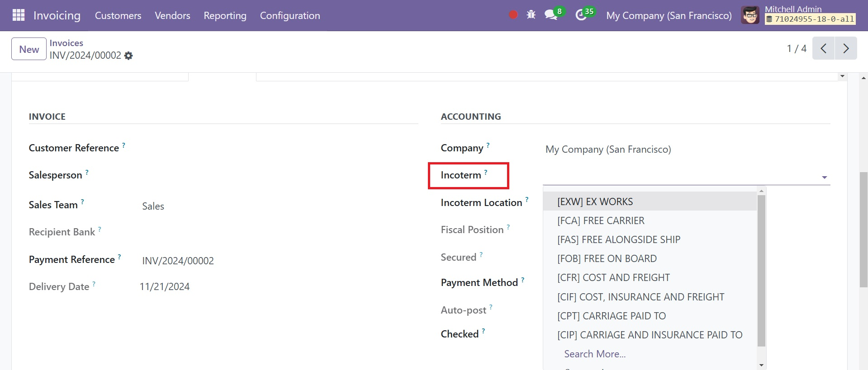868x370 pixels.
Task: Select [CIF] COST, INSURANCE AND FREIGHT
Action: tap(650, 297)
